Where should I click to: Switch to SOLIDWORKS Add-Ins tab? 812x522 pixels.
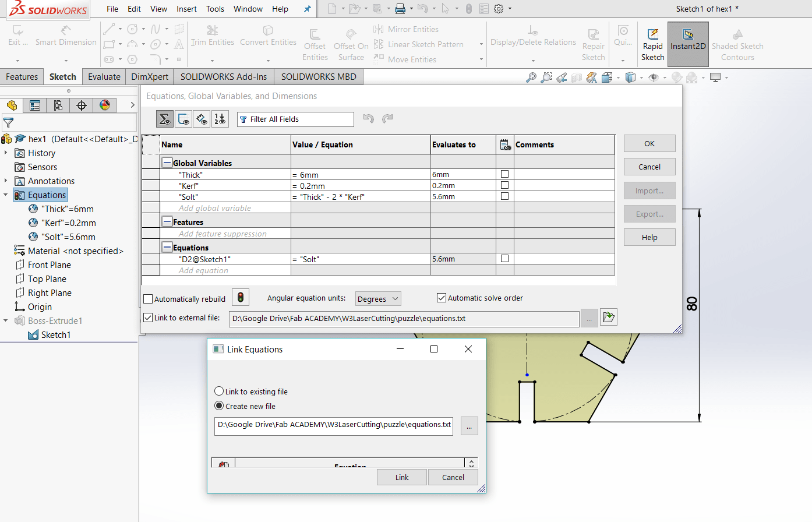(224, 77)
